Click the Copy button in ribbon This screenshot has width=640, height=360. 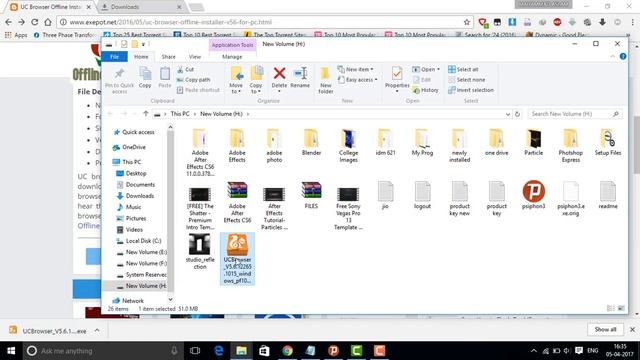pyautogui.click(x=145, y=78)
